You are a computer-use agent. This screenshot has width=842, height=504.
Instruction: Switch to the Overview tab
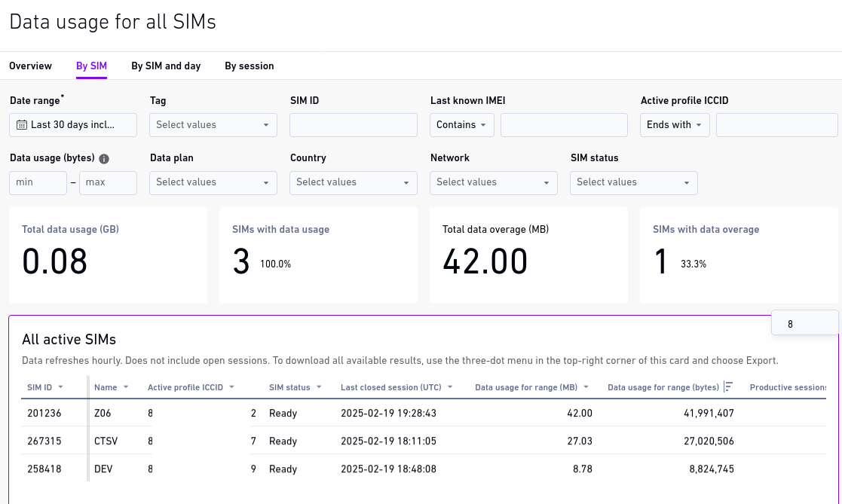(x=30, y=66)
